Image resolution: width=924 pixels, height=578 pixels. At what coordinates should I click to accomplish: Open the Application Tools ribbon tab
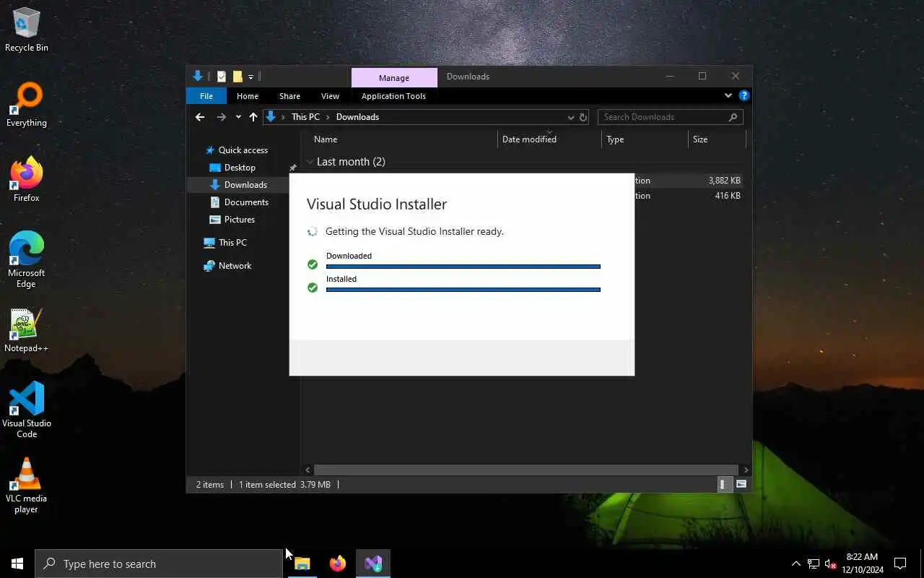393,96
